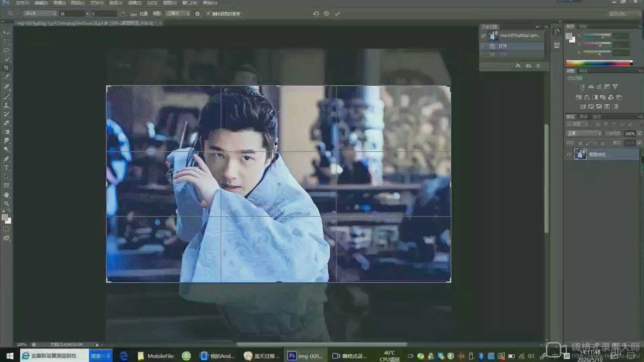The width and height of the screenshot is (644, 362).
Task: Select the Horizontal Type tool
Action: 6,167
